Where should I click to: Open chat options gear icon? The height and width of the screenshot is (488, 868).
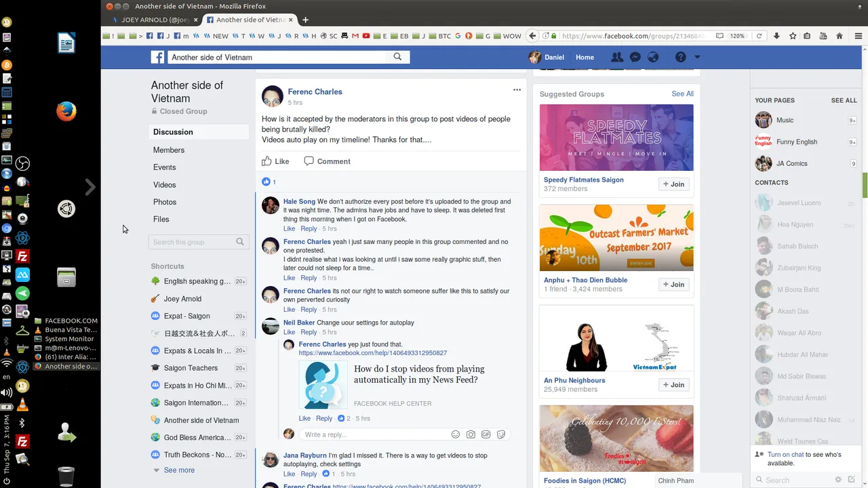pos(838,480)
